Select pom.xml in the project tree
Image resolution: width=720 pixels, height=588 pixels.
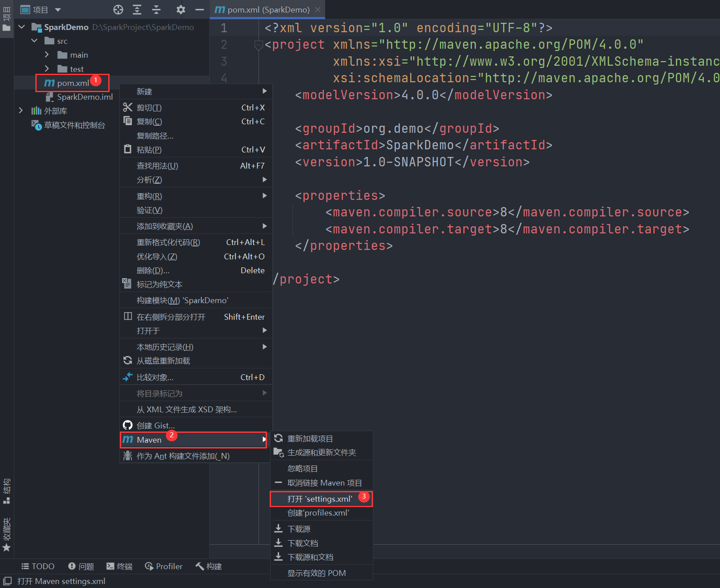click(67, 83)
